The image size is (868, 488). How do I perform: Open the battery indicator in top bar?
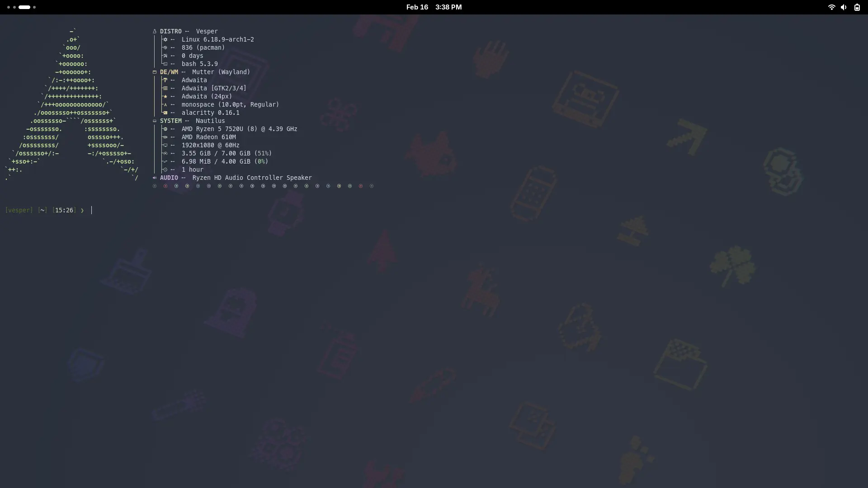coord(857,7)
